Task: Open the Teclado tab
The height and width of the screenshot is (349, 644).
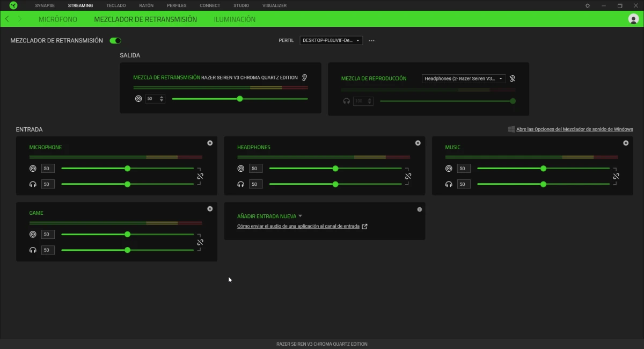Action: [x=116, y=5]
